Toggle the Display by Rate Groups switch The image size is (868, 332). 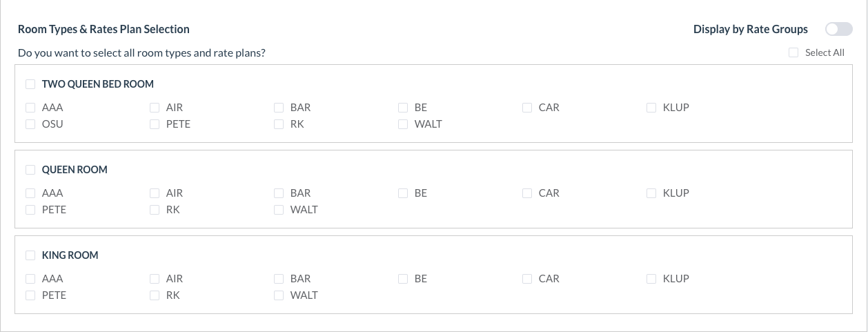(x=838, y=29)
